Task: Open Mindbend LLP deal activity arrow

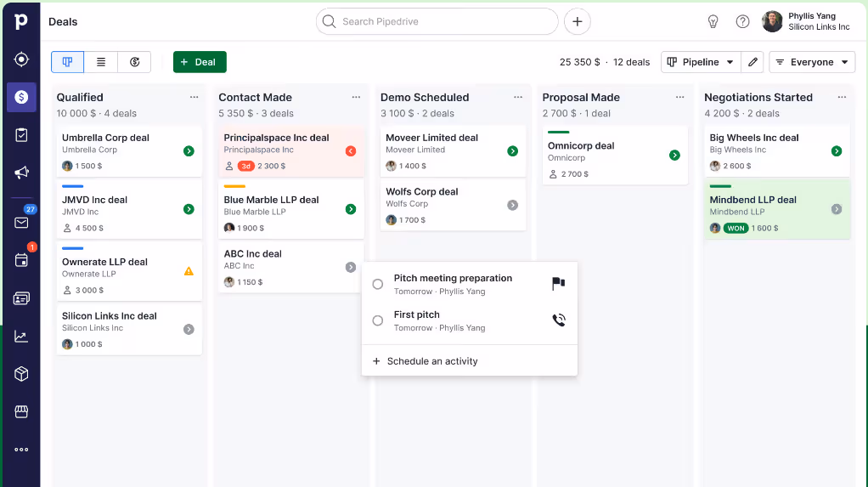Action: (x=837, y=209)
